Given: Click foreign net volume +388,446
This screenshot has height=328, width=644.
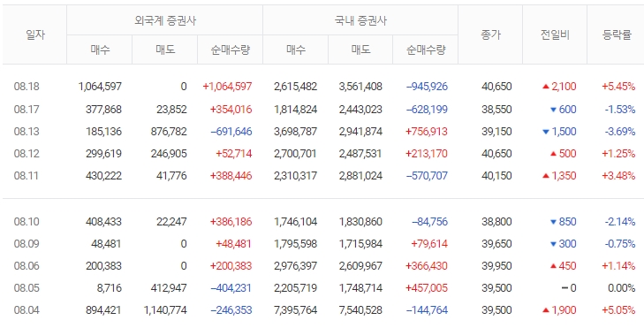Looking at the screenshot, I should pos(231,176).
